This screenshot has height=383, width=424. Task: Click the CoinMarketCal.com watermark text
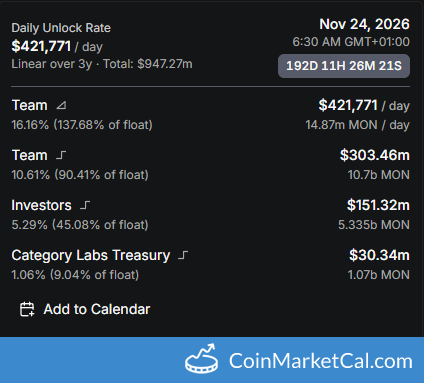click(x=321, y=361)
